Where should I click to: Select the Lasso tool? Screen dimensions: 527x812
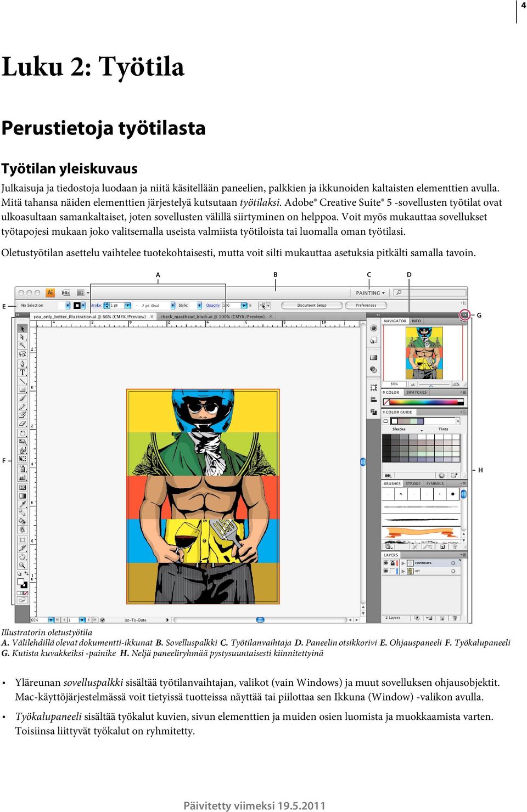23,354
